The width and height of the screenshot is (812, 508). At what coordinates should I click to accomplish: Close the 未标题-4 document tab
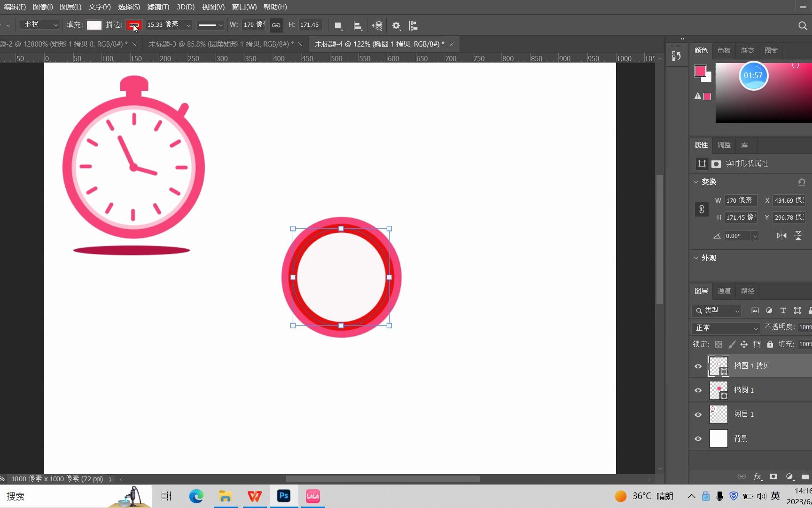(x=452, y=44)
